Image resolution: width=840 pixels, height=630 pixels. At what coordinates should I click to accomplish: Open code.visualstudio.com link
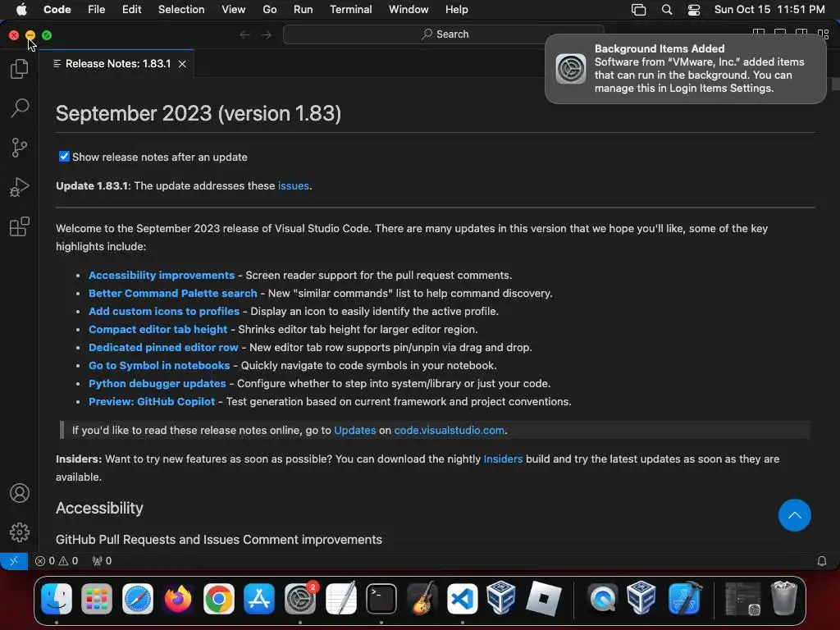tap(449, 430)
